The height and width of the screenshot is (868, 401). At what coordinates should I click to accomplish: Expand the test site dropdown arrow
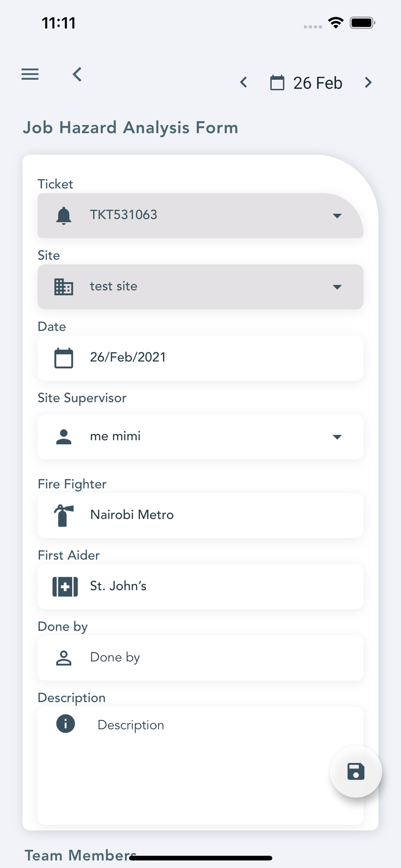click(337, 287)
